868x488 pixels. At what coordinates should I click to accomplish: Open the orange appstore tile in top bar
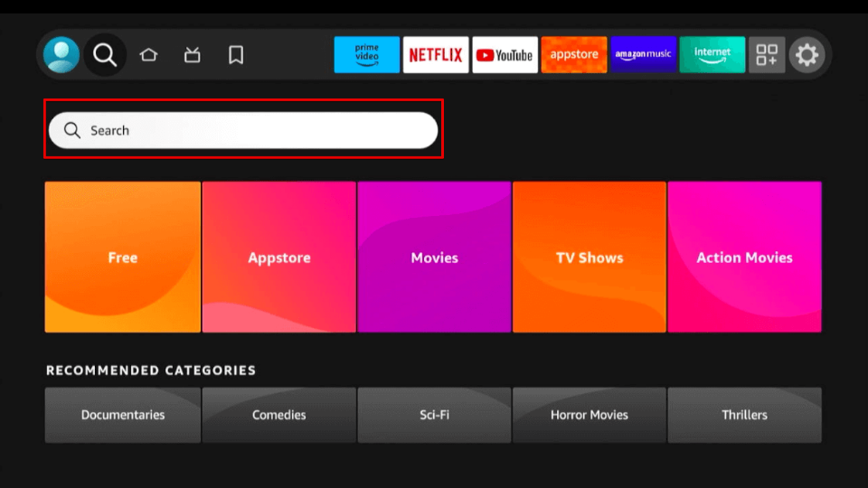pos(574,55)
